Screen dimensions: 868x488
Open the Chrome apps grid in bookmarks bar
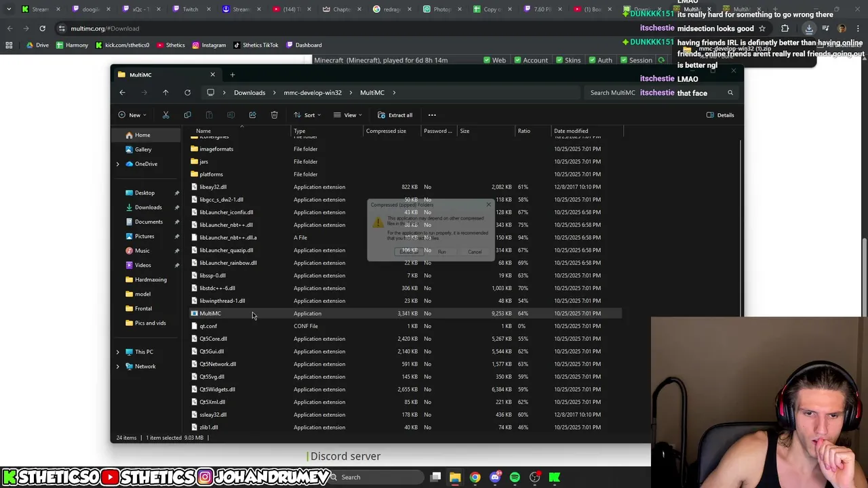[9, 45]
